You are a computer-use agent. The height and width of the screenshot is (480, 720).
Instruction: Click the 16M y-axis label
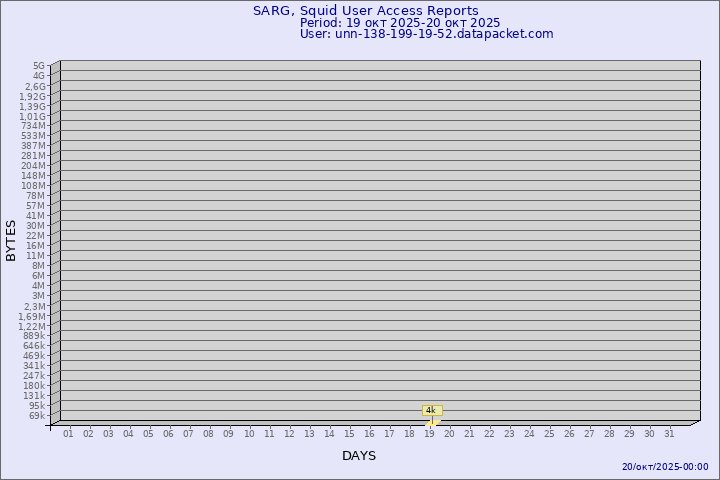pyautogui.click(x=36, y=246)
